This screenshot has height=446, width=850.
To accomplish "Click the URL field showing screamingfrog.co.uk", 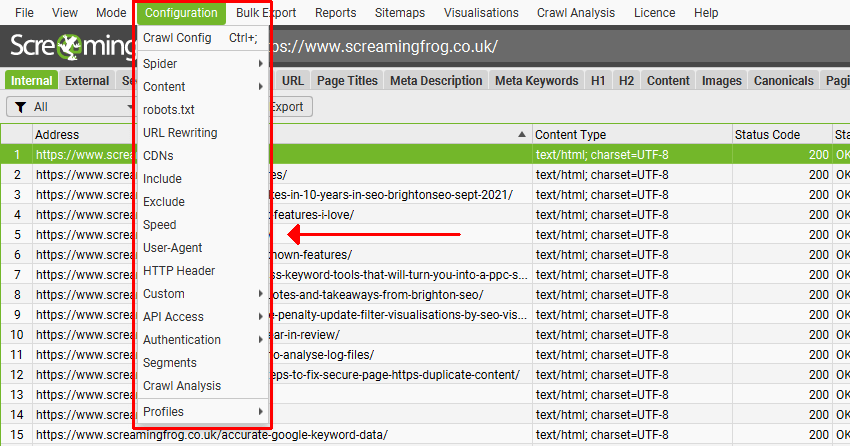I will 558,46.
